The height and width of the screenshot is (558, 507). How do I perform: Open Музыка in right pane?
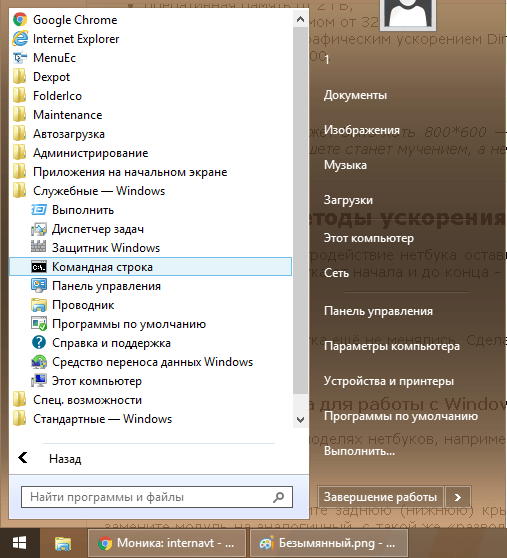(x=345, y=165)
